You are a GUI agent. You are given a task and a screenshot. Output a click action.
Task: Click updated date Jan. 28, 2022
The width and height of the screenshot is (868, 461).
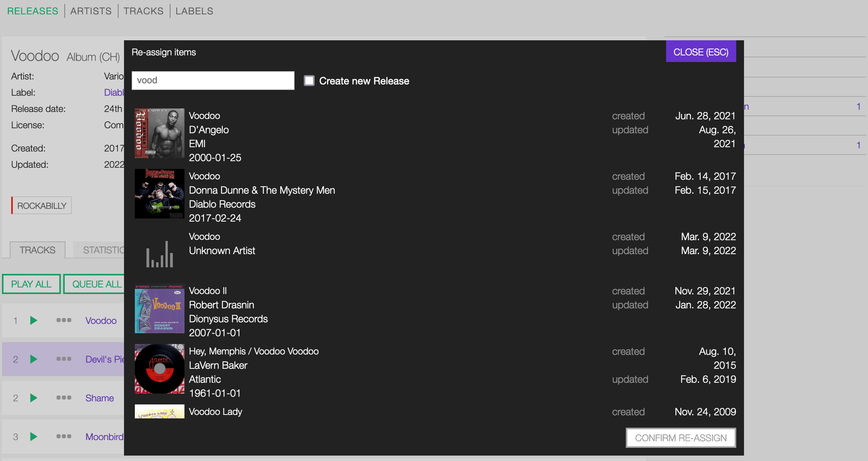click(x=706, y=305)
